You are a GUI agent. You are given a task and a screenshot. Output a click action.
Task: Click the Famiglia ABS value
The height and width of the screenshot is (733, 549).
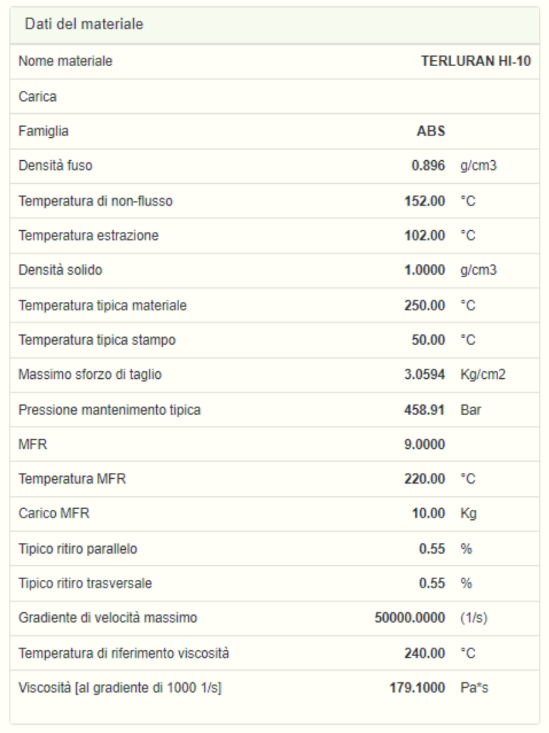click(x=431, y=131)
